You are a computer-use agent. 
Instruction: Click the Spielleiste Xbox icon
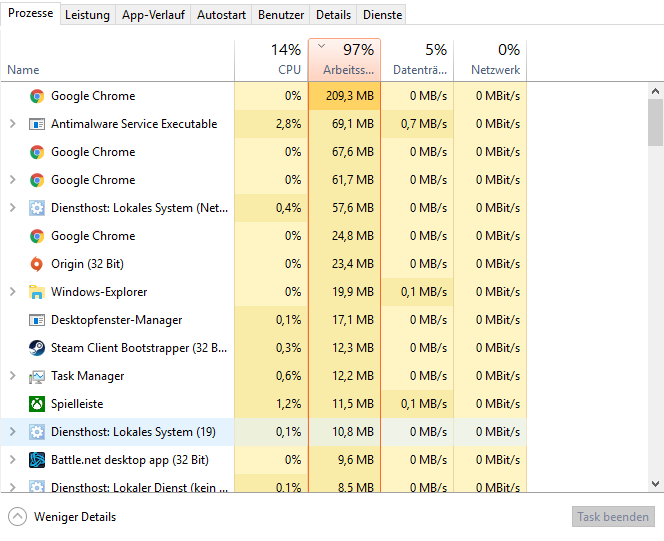tap(37, 404)
